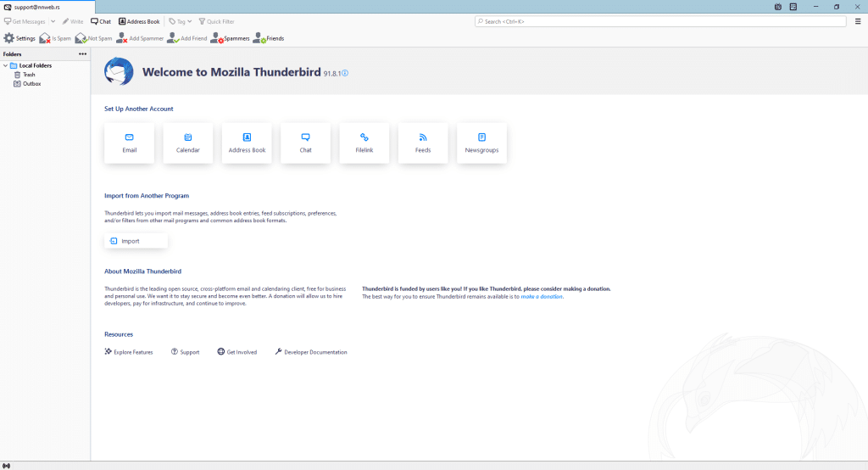868x470 pixels.
Task: Collapse the Local Folders tree
Action: (x=5, y=65)
